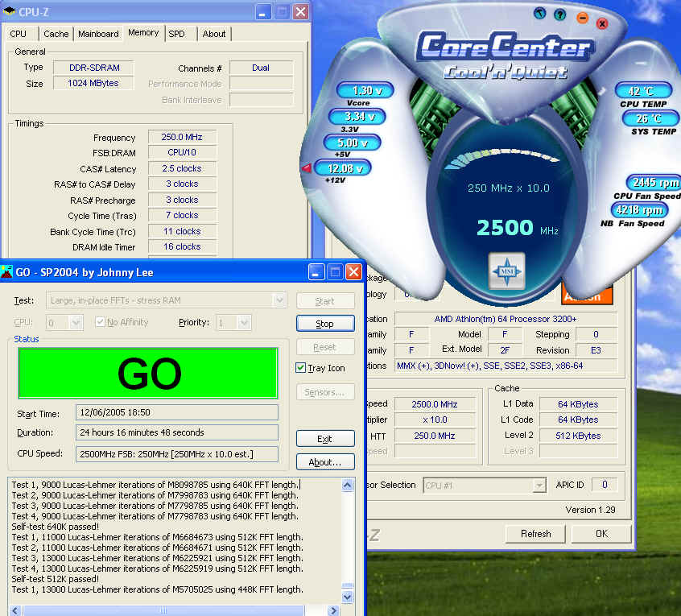The height and width of the screenshot is (616, 681).
Task: Click the Start button in SP2004
Action: point(325,301)
